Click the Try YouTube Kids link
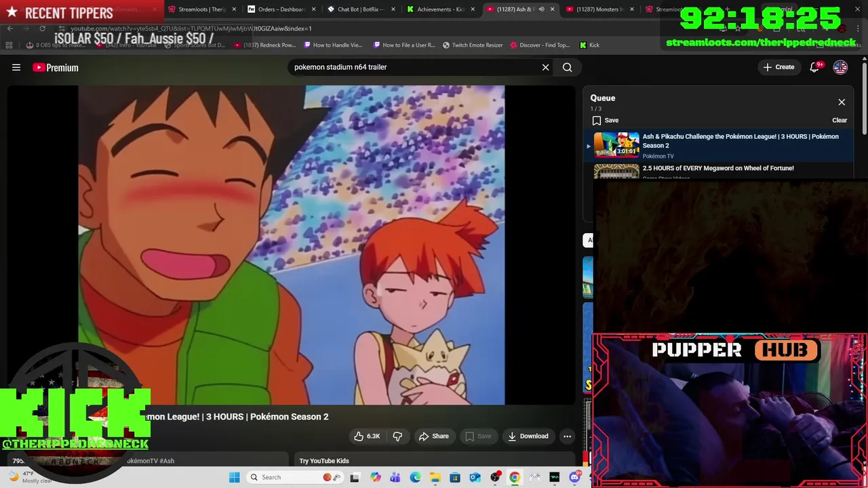 click(x=324, y=461)
